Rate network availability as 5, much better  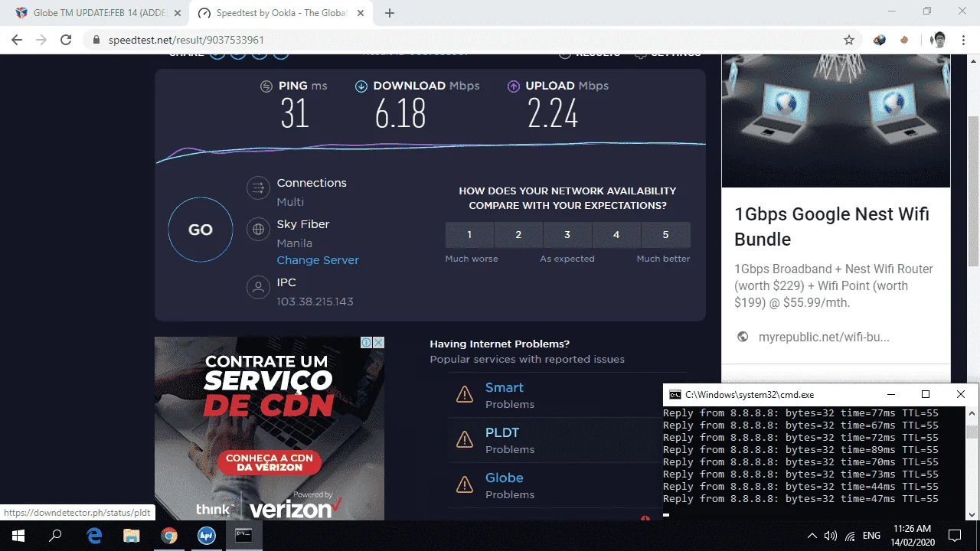coord(665,235)
